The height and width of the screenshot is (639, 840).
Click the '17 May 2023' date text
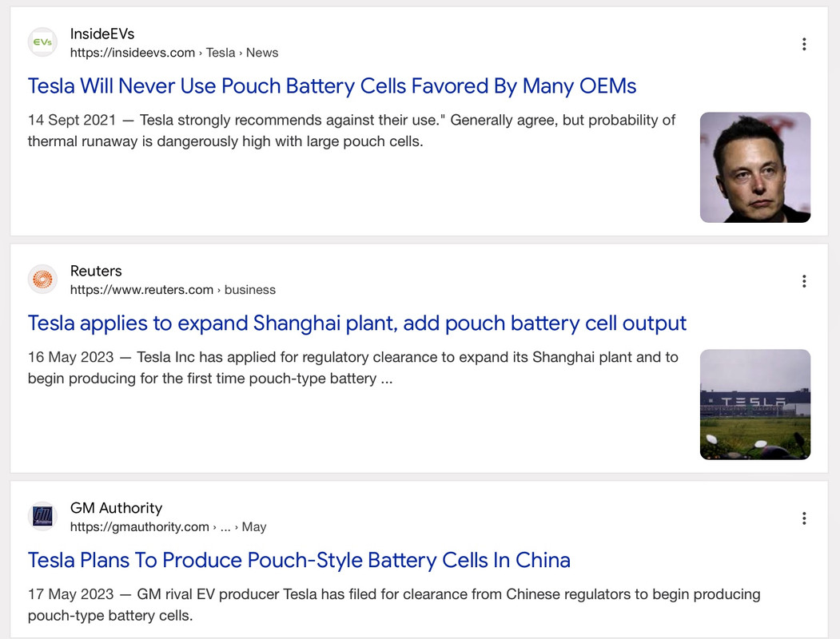(70, 594)
